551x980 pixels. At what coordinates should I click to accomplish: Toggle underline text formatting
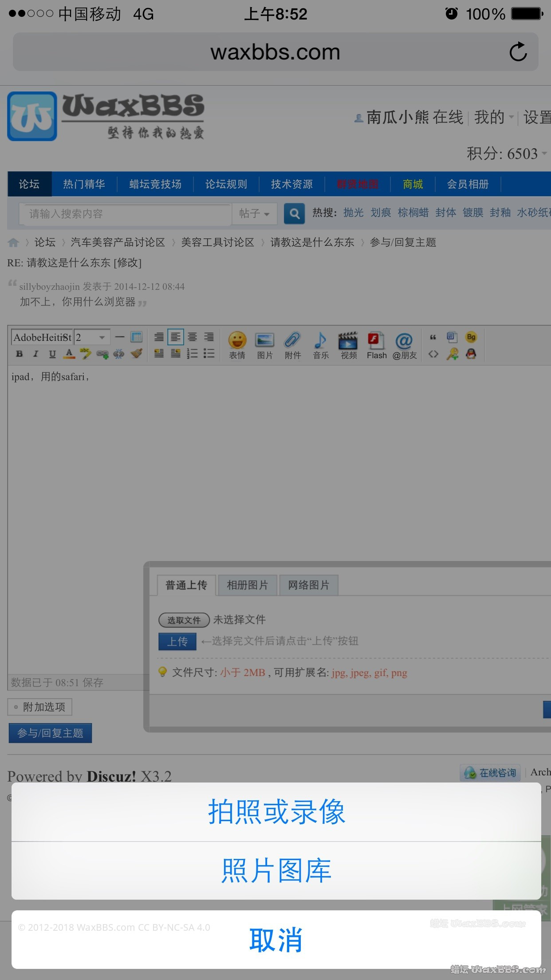click(52, 354)
